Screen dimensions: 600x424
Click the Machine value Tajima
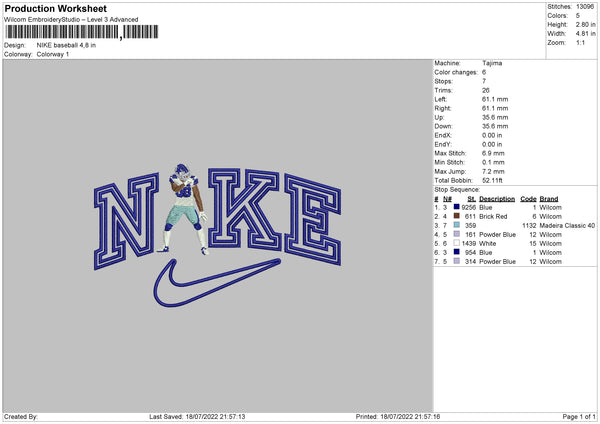tap(492, 63)
